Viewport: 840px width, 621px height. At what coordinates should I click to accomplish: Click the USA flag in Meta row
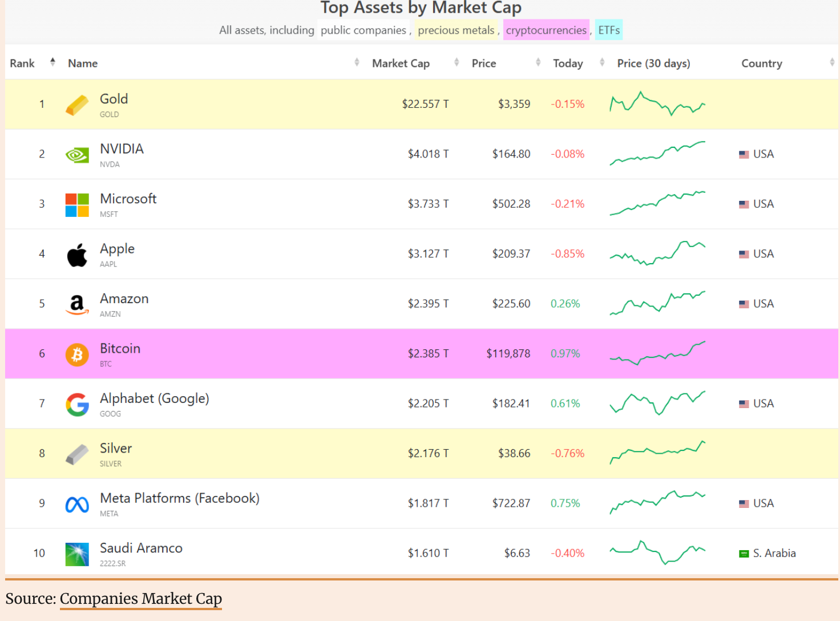point(744,504)
